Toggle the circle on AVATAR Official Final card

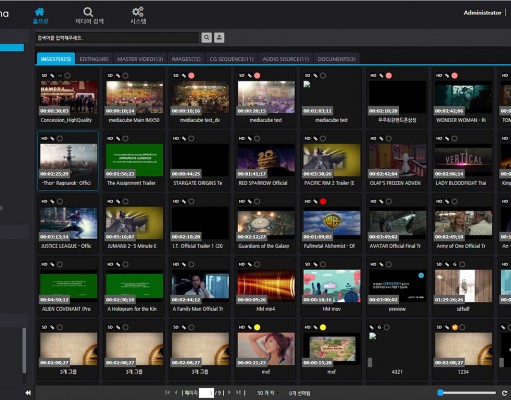click(x=389, y=201)
